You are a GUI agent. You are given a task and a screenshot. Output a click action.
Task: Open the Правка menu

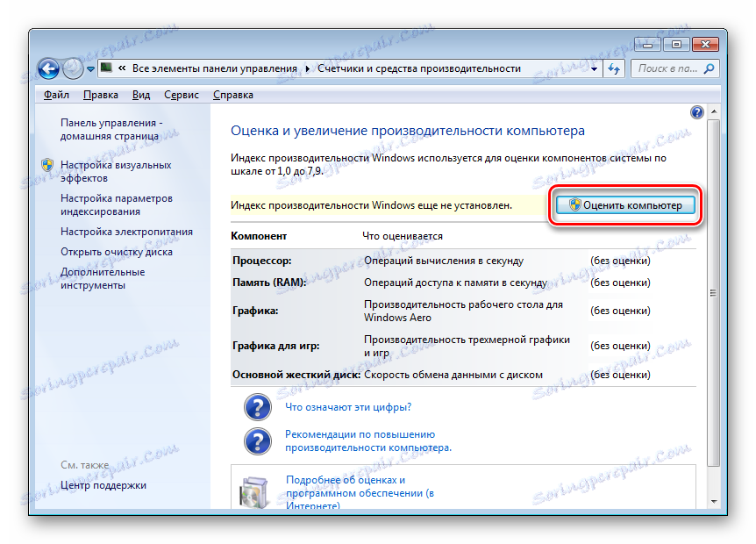101,95
